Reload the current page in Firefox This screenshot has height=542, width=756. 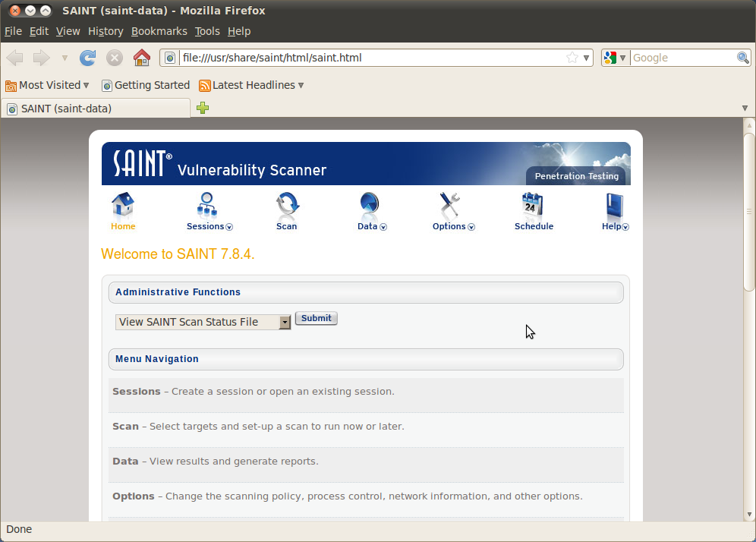(x=87, y=58)
